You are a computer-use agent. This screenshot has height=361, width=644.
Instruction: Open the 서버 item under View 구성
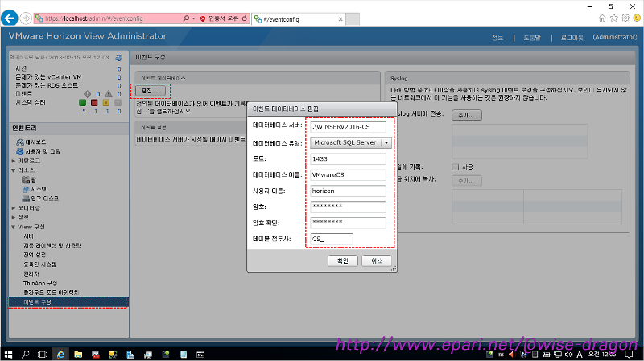[28, 236]
